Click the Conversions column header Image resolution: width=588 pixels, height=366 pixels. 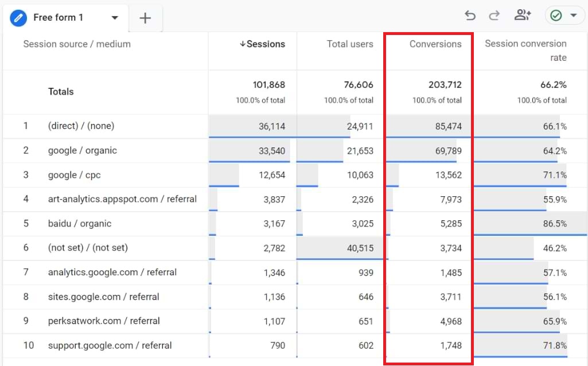coord(435,44)
